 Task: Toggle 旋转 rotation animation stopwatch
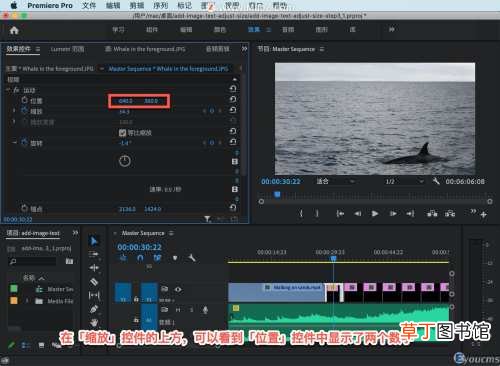[x=25, y=142]
